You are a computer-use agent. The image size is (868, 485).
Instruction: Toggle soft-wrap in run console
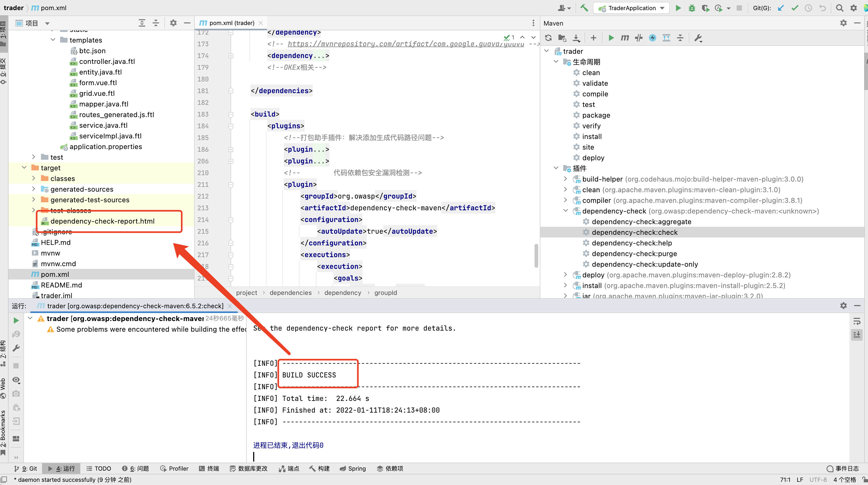coord(857,321)
